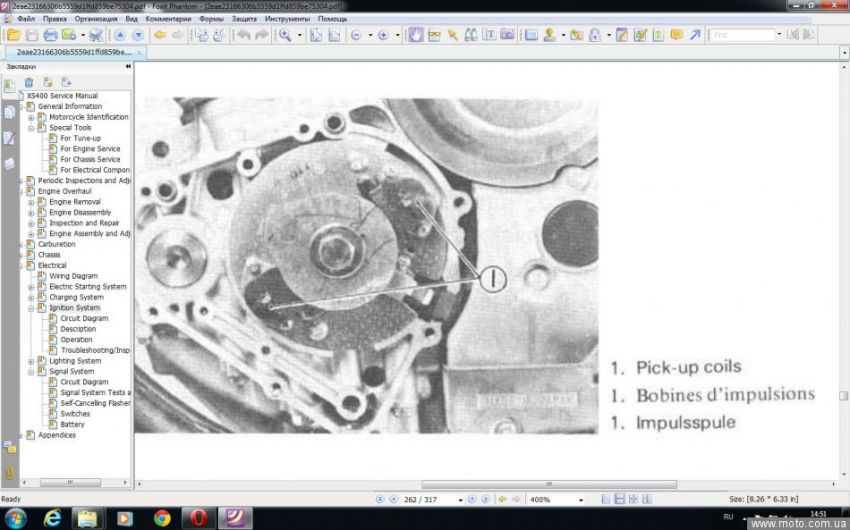Open the Self-Canceling Flasher bookmark
This screenshot has height=530, width=850.
click(x=95, y=403)
